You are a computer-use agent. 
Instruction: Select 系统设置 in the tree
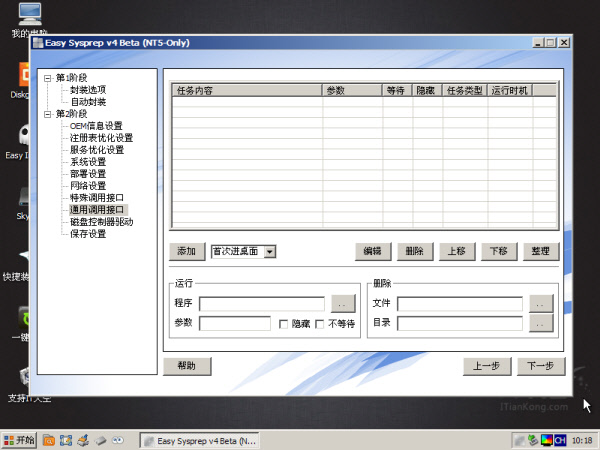tap(88, 162)
